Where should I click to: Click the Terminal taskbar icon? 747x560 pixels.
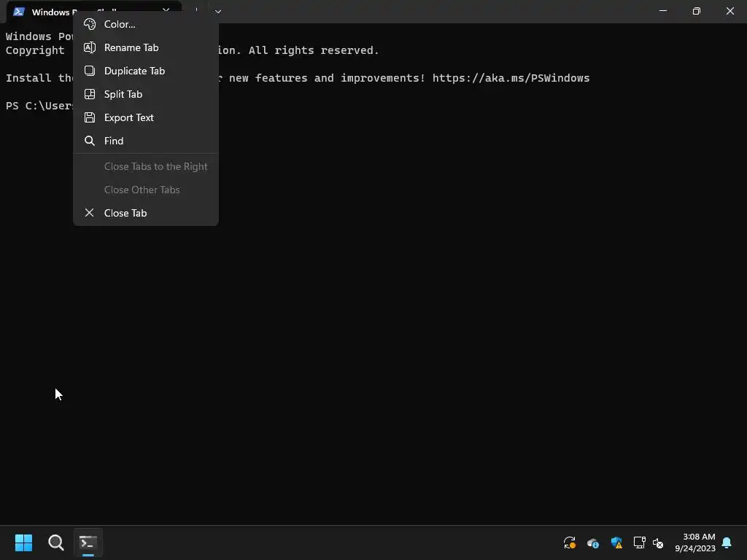pyautogui.click(x=88, y=542)
